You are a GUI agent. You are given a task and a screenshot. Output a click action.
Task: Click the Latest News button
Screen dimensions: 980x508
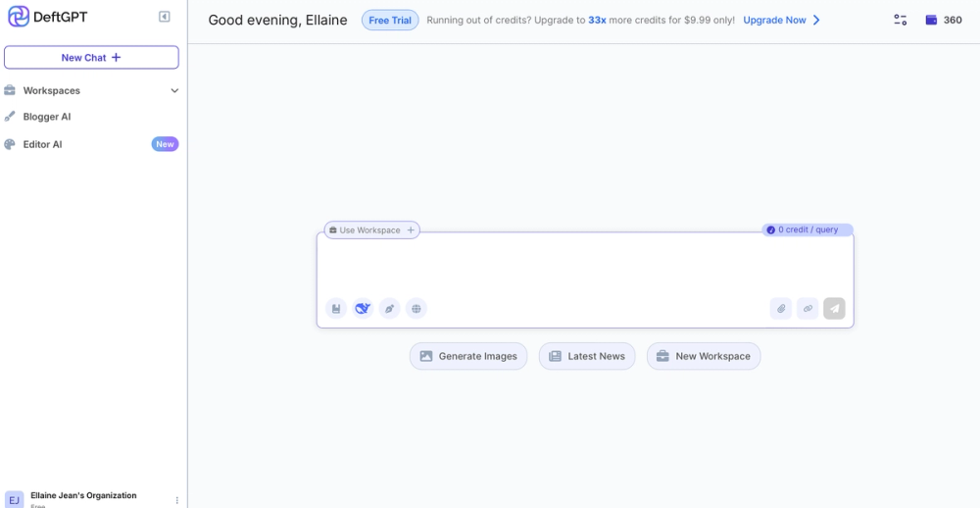coord(587,356)
